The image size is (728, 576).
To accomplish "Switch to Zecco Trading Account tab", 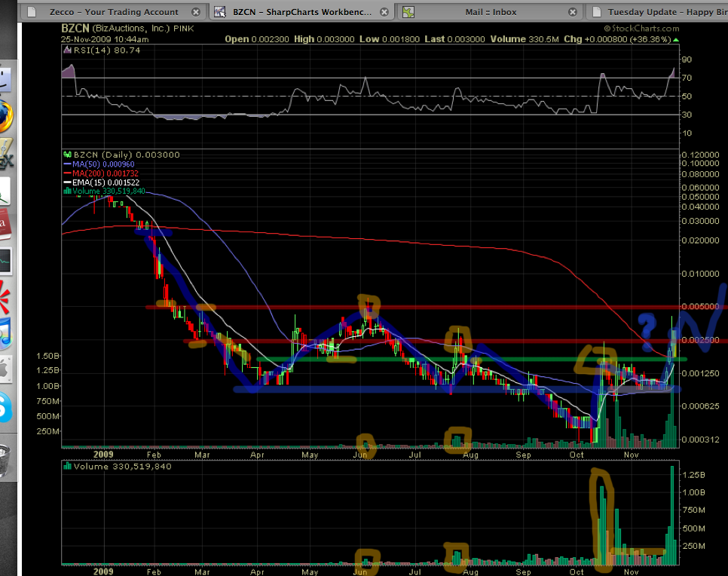I will [x=113, y=12].
